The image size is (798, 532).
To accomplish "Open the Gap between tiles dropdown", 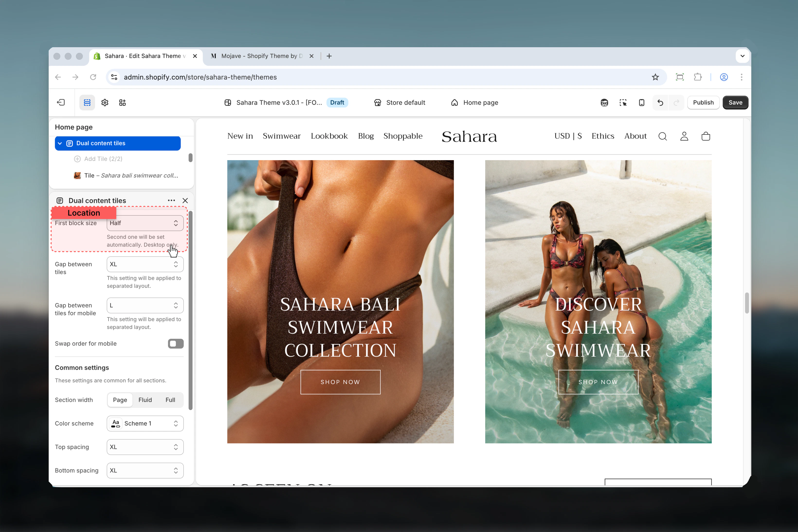I will 145,264.
